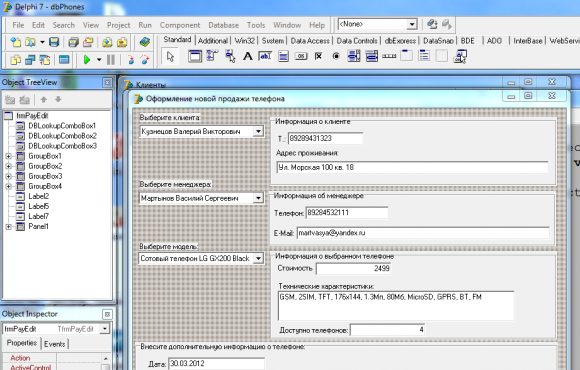This screenshot has width=580, height=370.
Task: Expand the Panel1 tree node
Action: [x=9, y=226]
